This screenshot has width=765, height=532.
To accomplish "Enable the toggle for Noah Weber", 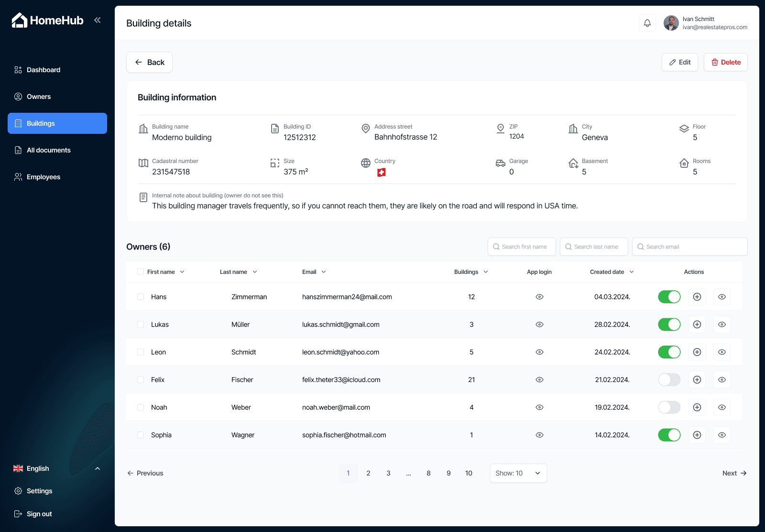I will (x=669, y=408).
